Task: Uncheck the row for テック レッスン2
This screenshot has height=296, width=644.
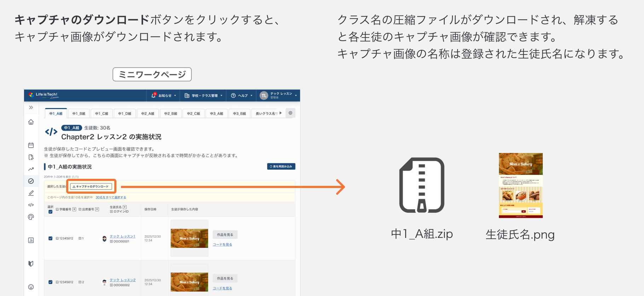Action: click(x=50, y=282)
